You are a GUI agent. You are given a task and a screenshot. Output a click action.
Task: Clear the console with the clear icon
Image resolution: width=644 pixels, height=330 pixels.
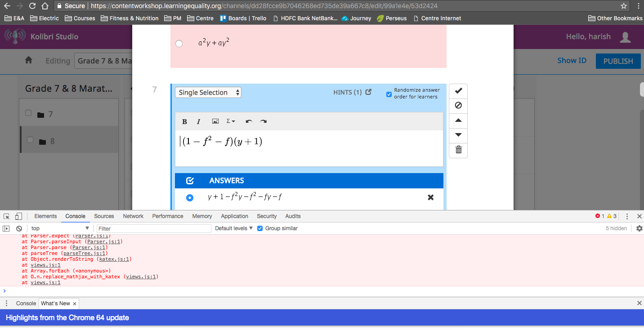point(19,228)
